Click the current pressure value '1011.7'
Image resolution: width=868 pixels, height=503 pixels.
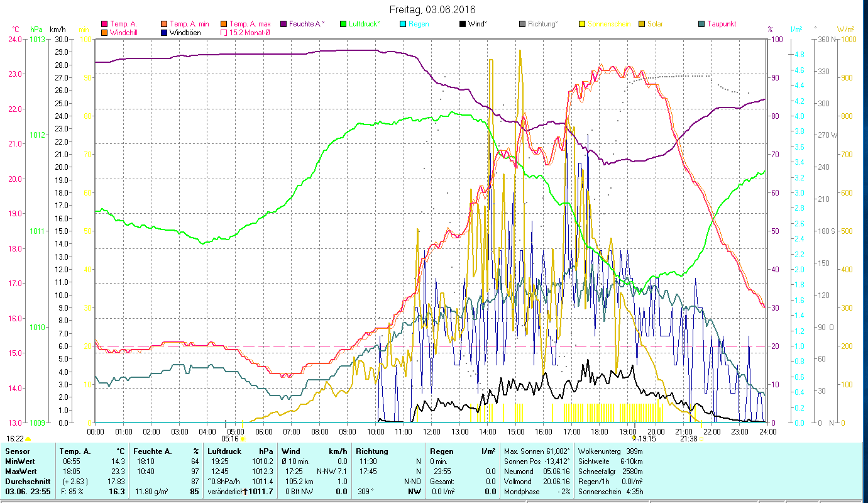click(x=261, y=492)
